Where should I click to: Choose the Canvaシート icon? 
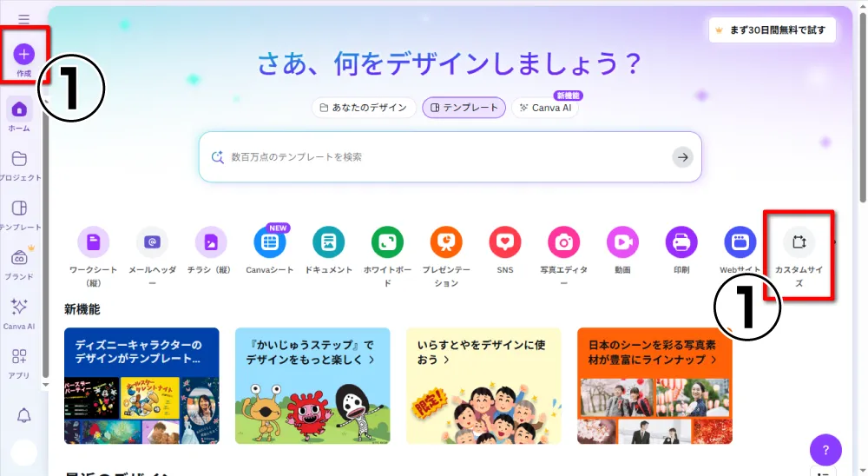(270, 242)
